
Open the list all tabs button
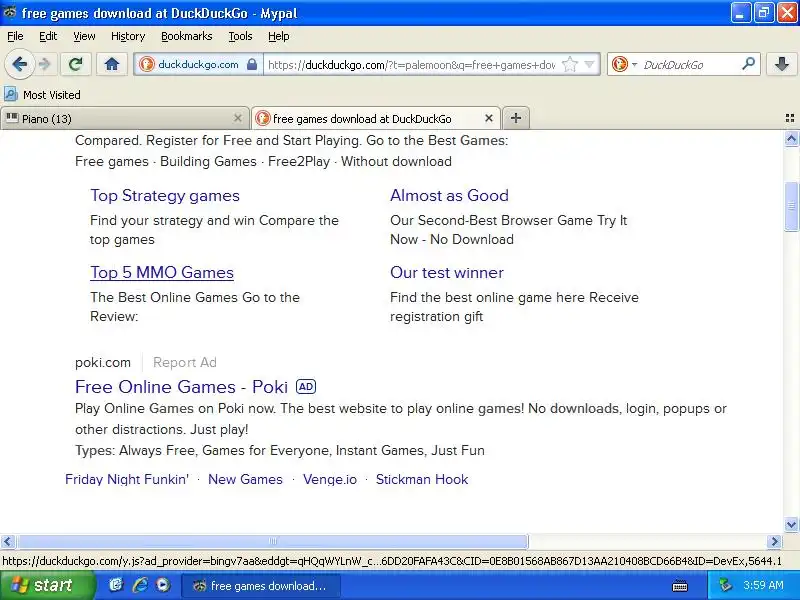[789, 118]
